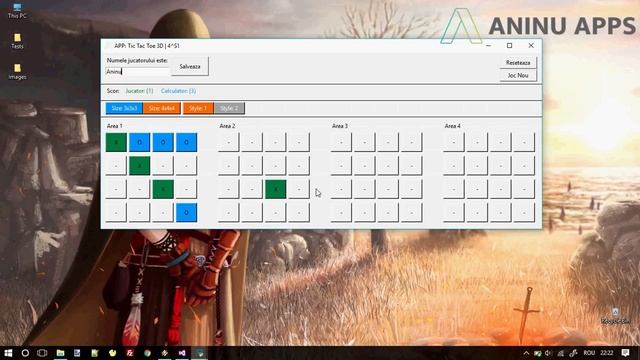
Task: Click first cell in Area 2 bottom row
Action: coord(229,213)
